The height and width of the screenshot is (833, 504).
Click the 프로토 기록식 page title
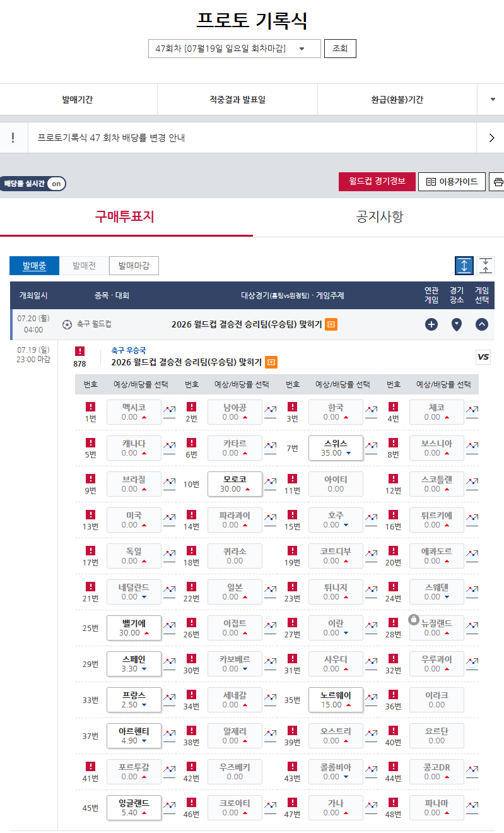click(x=252, y=20)
